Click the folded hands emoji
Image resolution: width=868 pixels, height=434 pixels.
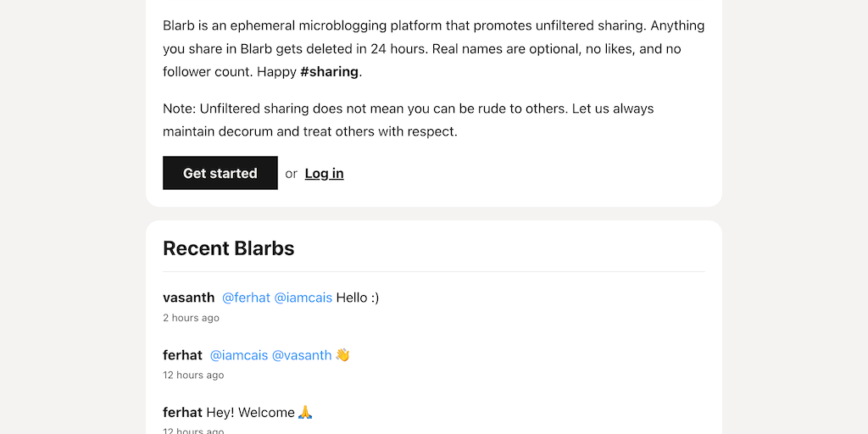[x=306, y=413]
